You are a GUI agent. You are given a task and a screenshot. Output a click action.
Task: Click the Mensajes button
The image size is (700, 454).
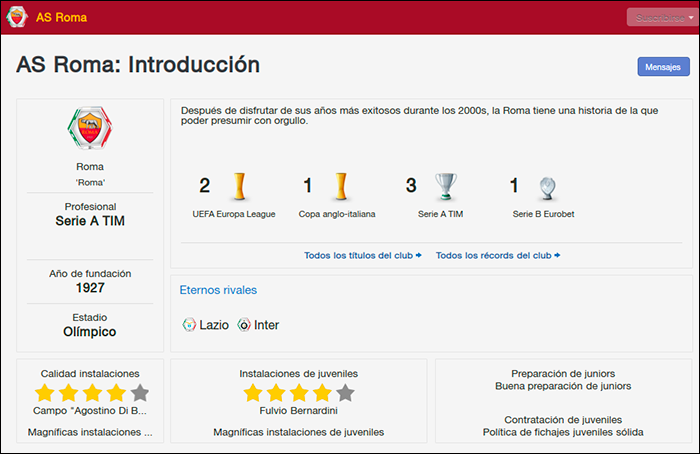click(x=663, y=67)
